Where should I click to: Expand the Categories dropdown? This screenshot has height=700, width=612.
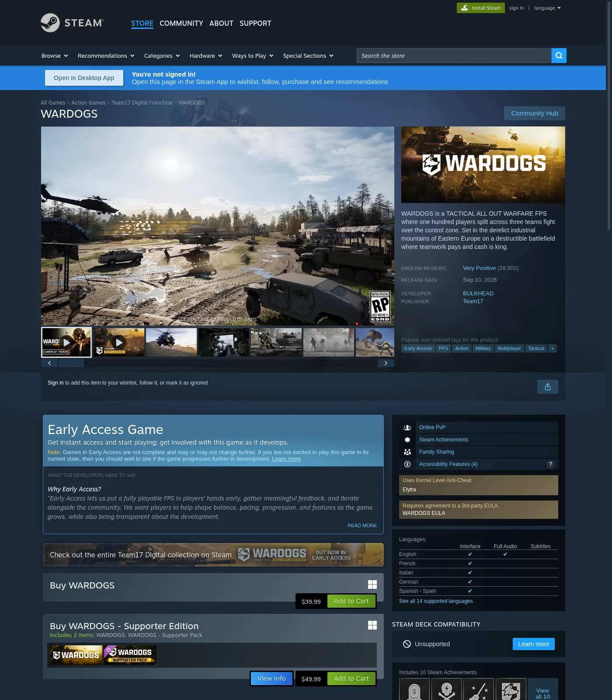[x=162, y=56]
